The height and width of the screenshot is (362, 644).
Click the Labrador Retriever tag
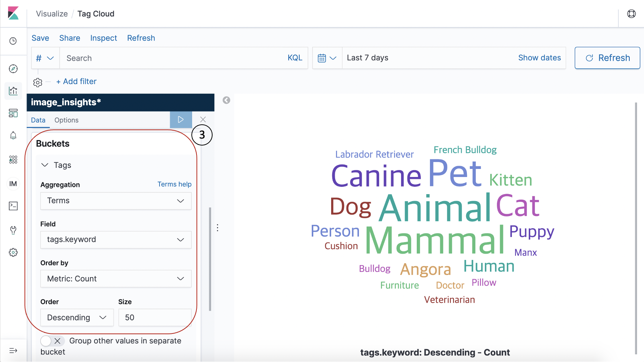374,154
